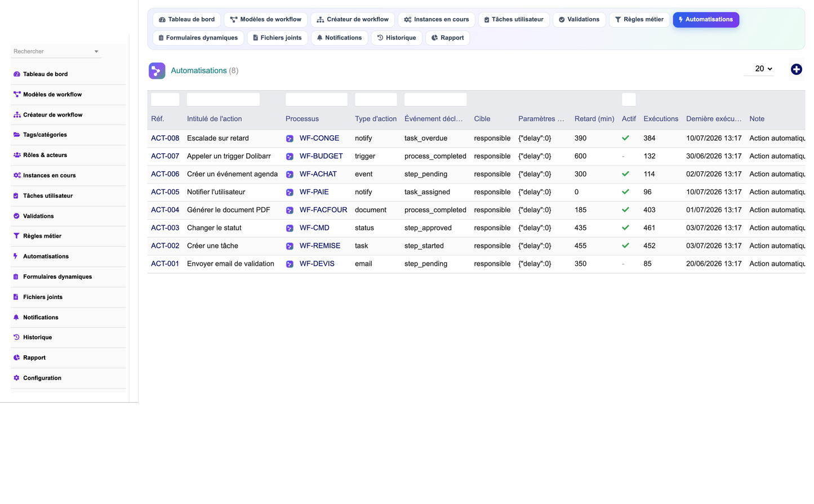This screenshot has height=504, width=814.
Task: Click the sidebar Rôles & acteurs people icon
Action: pos(16,155)
